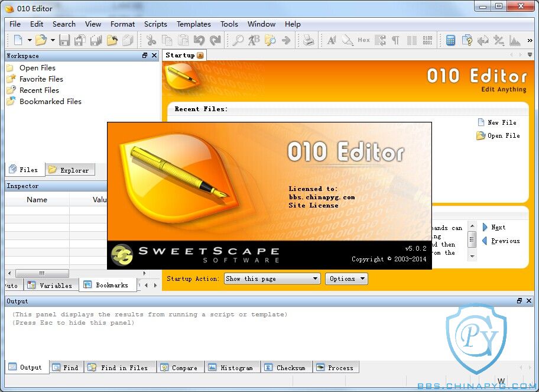
Task: Click the Goto arrow toolbar icon
Action: tap(286, 40)
